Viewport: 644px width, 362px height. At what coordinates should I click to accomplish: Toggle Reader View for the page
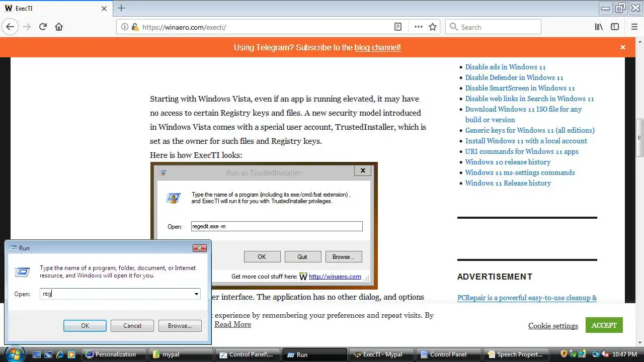click(398, 27)
